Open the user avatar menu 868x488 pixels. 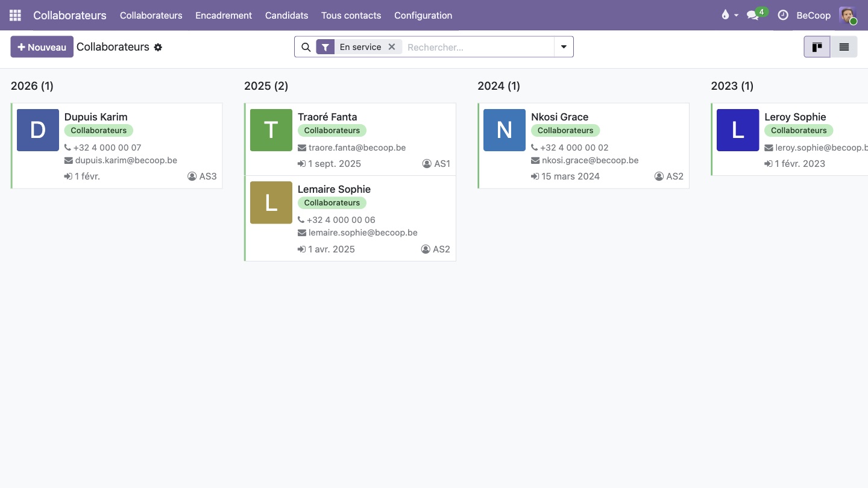848,15
